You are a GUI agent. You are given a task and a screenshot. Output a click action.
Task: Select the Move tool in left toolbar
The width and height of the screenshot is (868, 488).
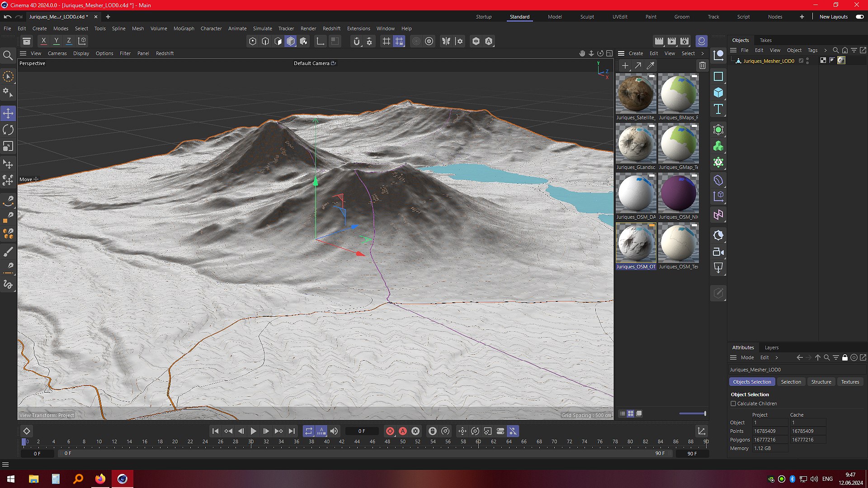point(8,113)
